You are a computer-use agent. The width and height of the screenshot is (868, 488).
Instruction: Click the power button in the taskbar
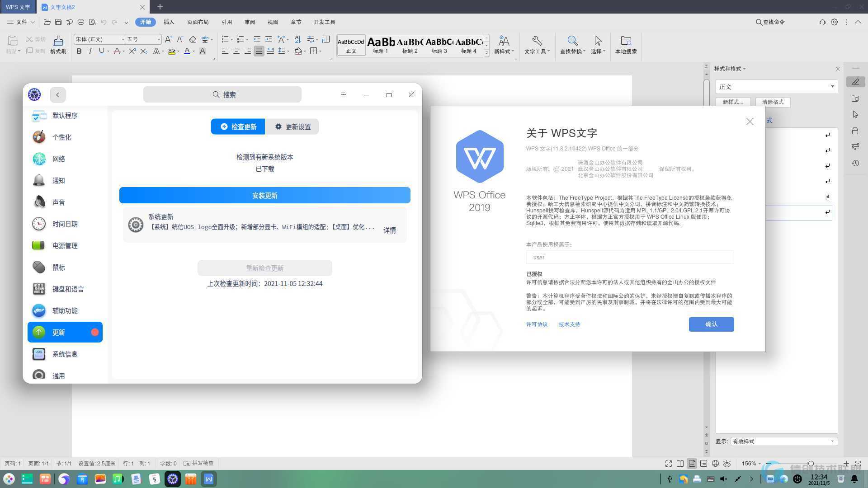click(x=798, y=479)
